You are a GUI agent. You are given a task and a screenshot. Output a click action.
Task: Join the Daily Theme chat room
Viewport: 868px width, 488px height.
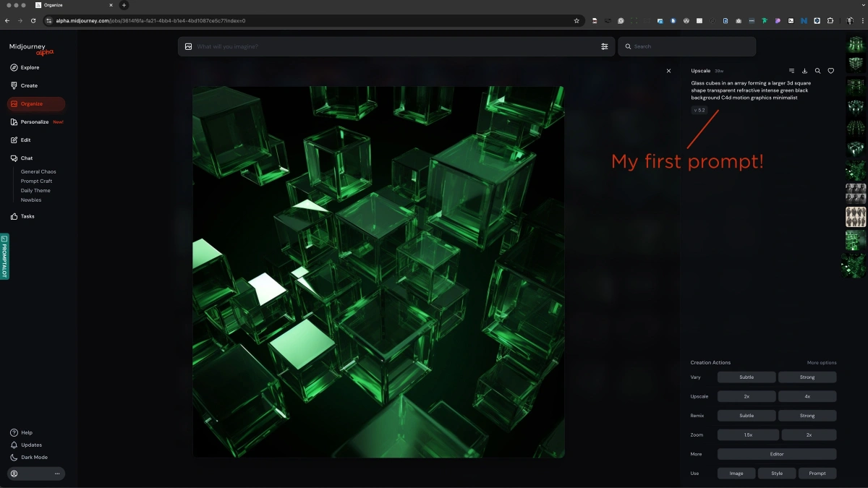(x=35, y=191)
